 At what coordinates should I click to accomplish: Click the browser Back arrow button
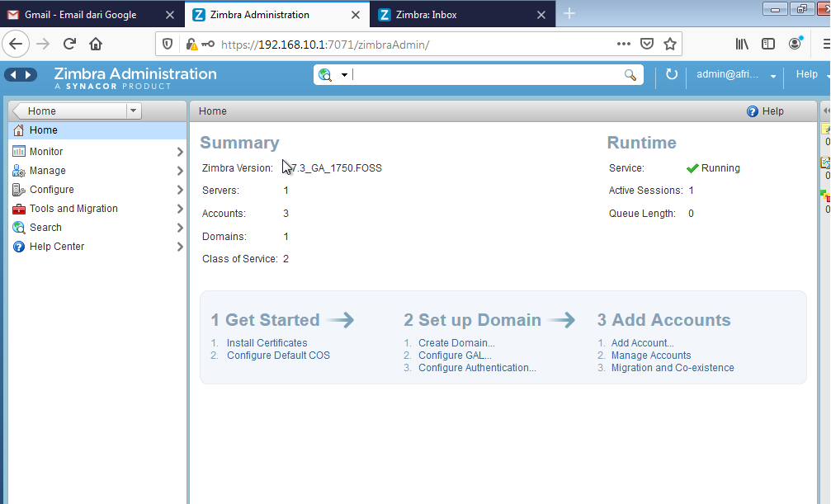[x=16, y=44]
